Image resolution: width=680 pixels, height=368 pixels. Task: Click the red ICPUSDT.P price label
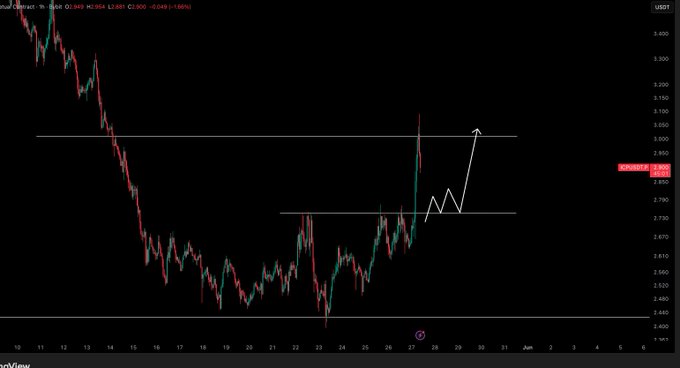click(633, 167)
